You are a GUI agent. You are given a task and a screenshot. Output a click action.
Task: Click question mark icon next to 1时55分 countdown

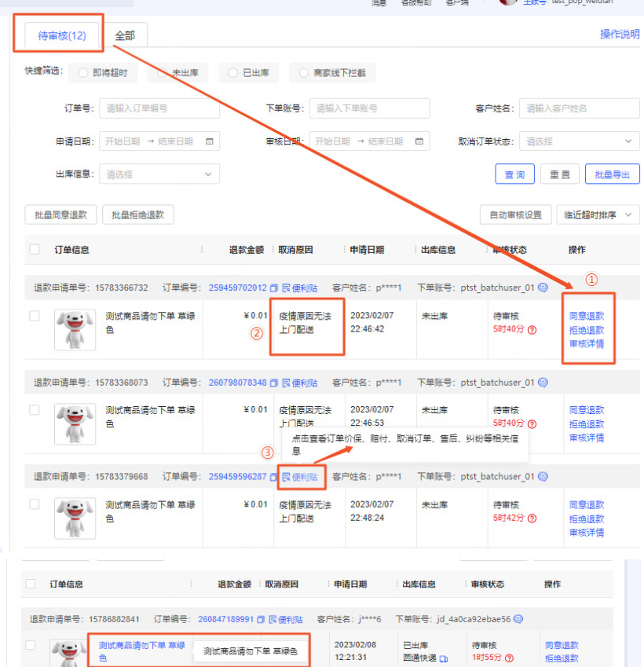coord(509,657)
